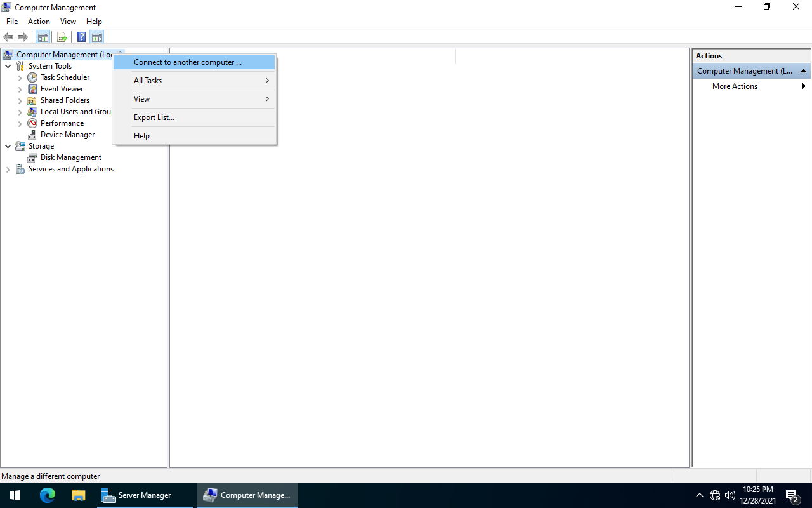Select the Task Scheduler clock icon
The height and width of the screenshot is (508, 812).
coord(32,77)
